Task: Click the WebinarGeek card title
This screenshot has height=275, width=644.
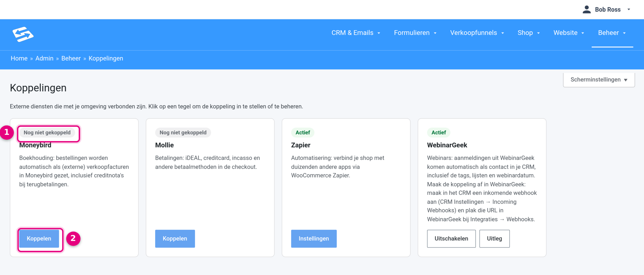Action: click(x=447, y=145)
